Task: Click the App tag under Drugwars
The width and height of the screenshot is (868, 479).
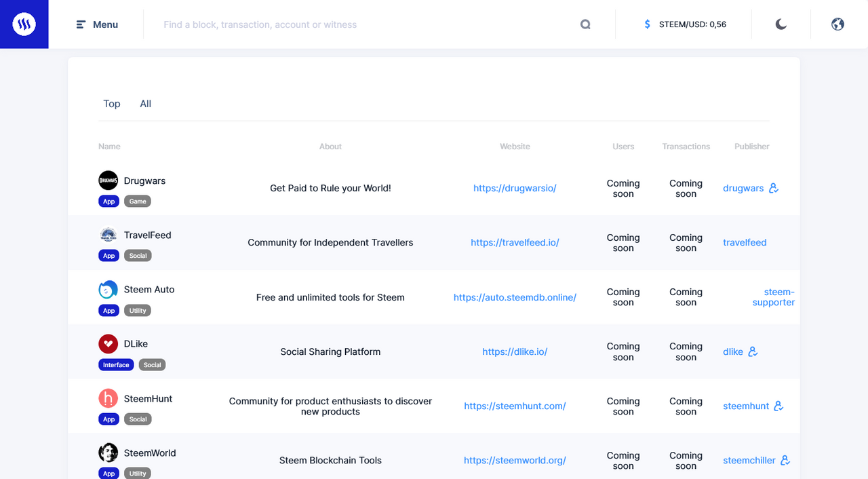Action: (x=108, y=202)
